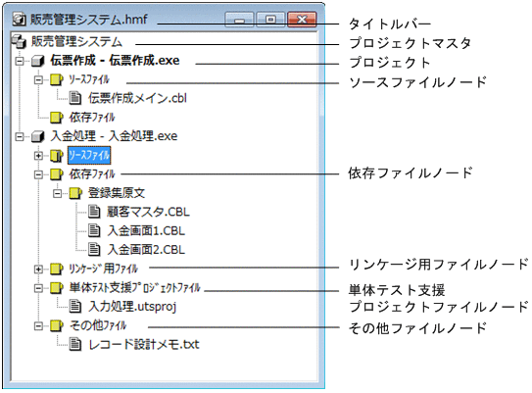Click the folder icon of リンケージ用ファイル
This screenshot has height=393, width=532.
(57, 269)
